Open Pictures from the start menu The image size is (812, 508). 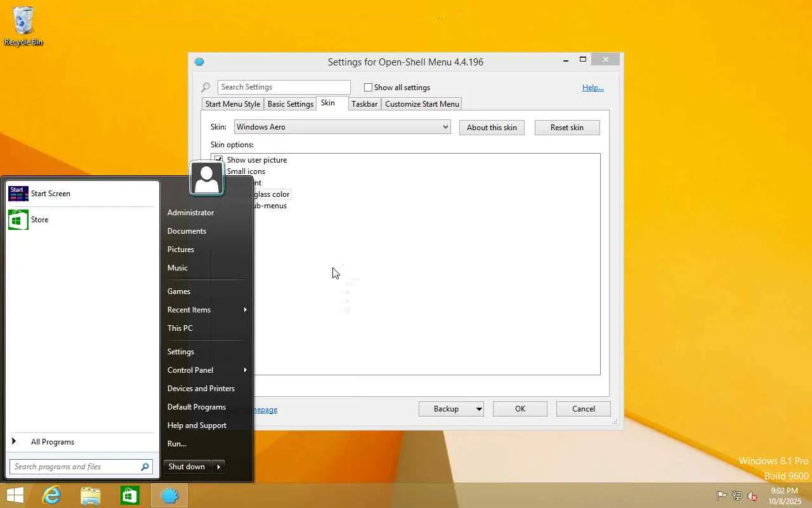(181, 250)
